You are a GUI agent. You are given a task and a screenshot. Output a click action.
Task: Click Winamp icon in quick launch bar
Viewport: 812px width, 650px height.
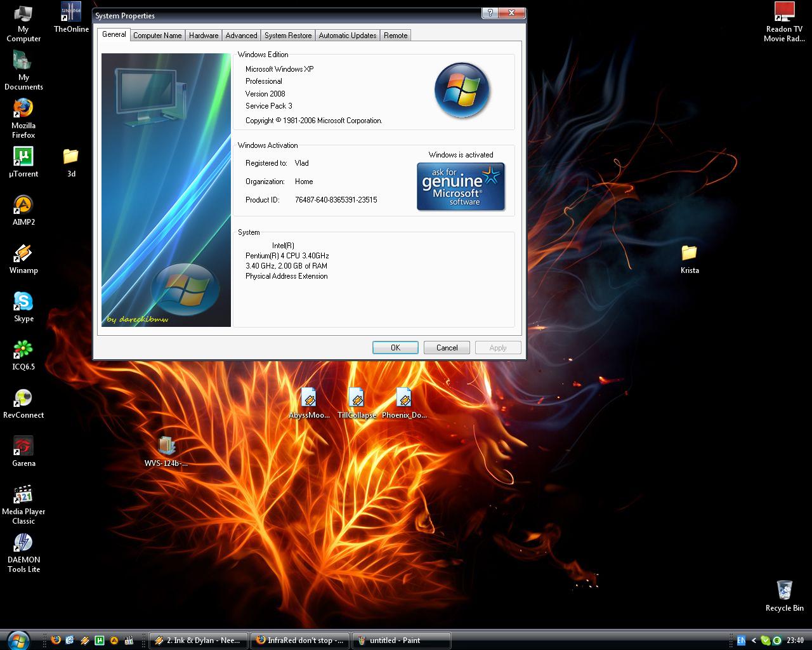click(84, 640)
